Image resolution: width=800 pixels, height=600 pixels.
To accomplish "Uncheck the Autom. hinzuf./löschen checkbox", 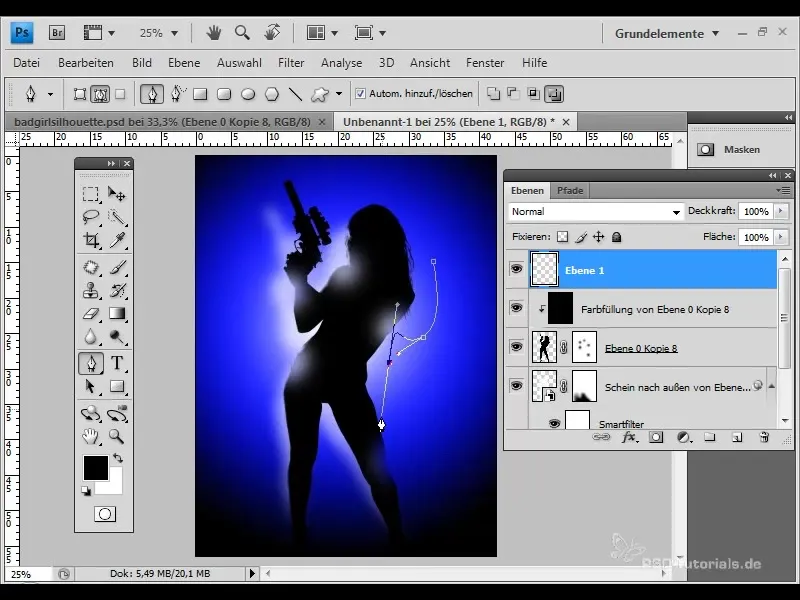I will pos(361,94).
